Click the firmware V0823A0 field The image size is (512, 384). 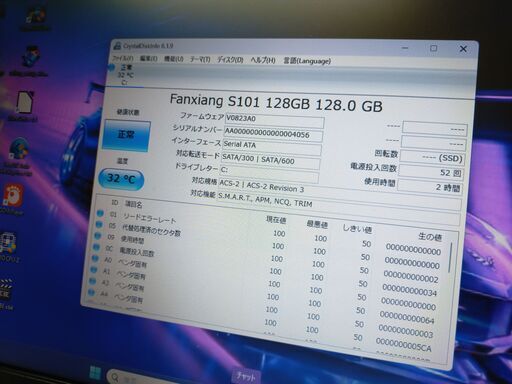point(274,120)
